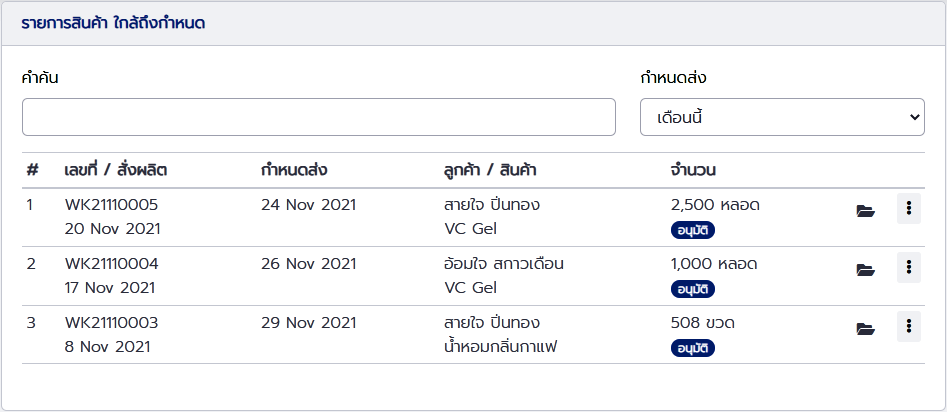Click the dropdown arrow next to เดือนนี้
The image size is (947, 412).
[914, 117]
